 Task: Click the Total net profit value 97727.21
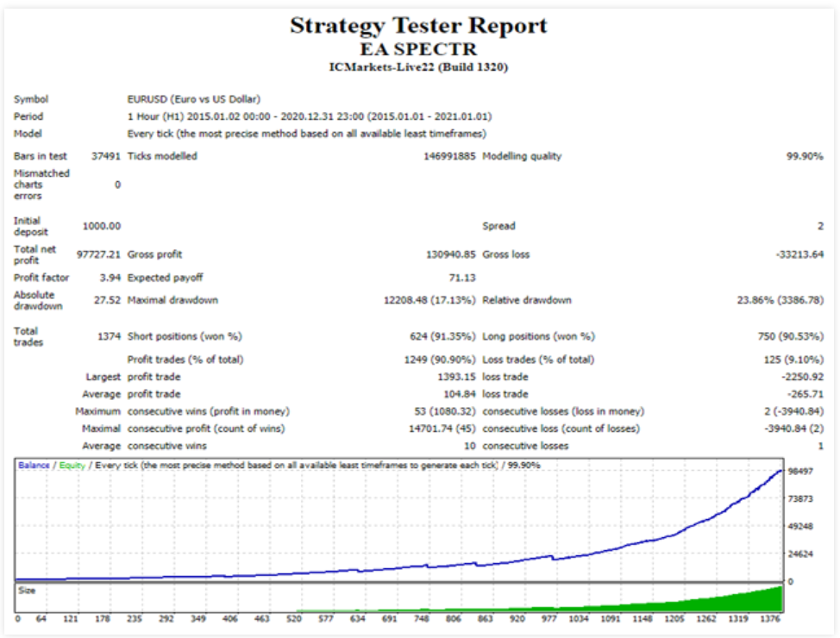click(98, 254)
